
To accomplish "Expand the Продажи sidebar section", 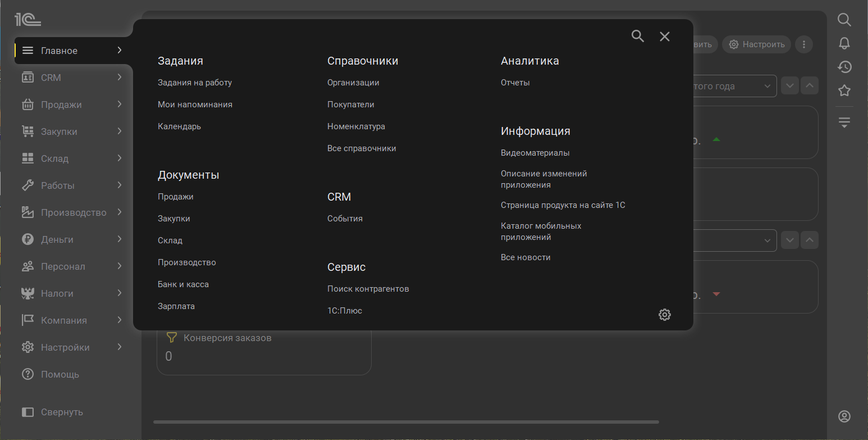I will [x=71, y=105].
